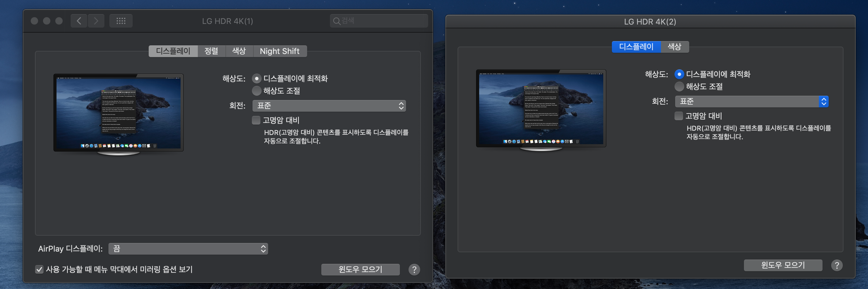Switch to the Night Shift tab
The image size is (868, 289).
(x=280, y=51)
